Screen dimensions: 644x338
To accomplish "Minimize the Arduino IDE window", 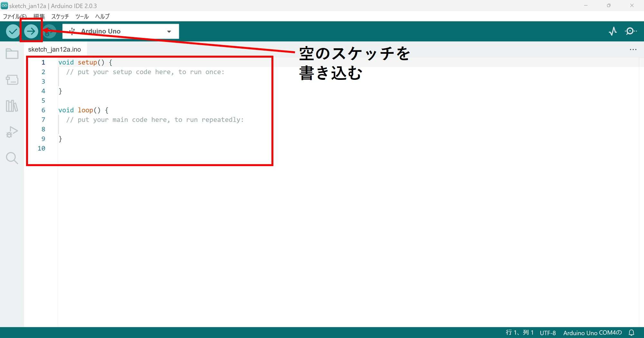I will (x=586, y=5).
